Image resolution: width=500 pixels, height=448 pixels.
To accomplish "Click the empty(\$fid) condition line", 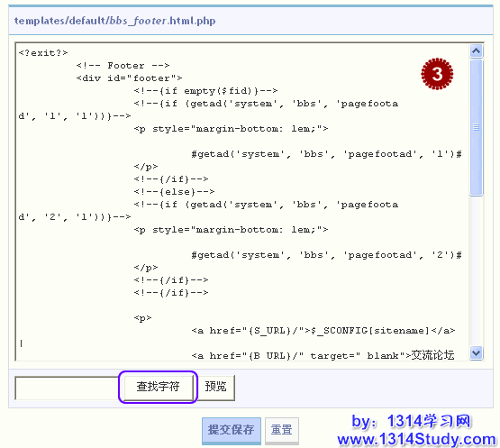I will point(205,91).
